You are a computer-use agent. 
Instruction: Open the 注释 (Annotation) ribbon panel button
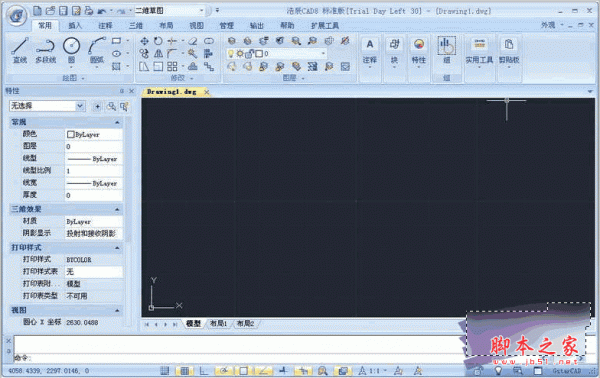(370, 53)
